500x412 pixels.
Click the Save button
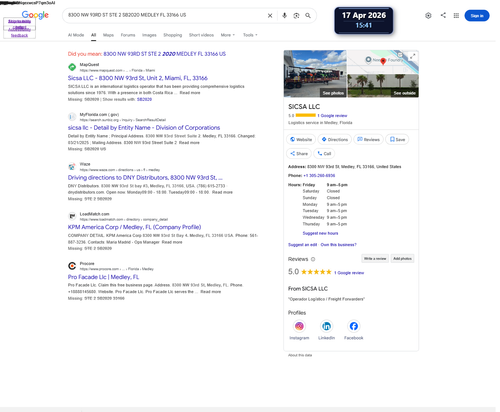click(x=397, y=139)
